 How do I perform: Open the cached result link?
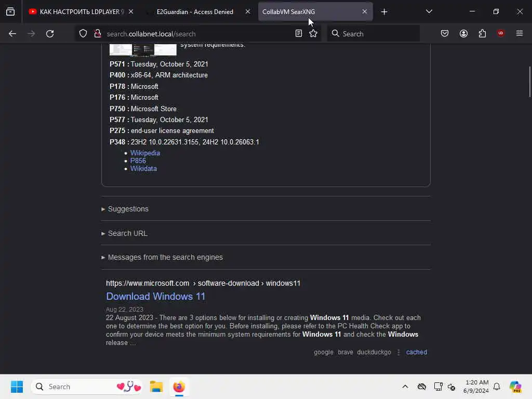(416, 352)
